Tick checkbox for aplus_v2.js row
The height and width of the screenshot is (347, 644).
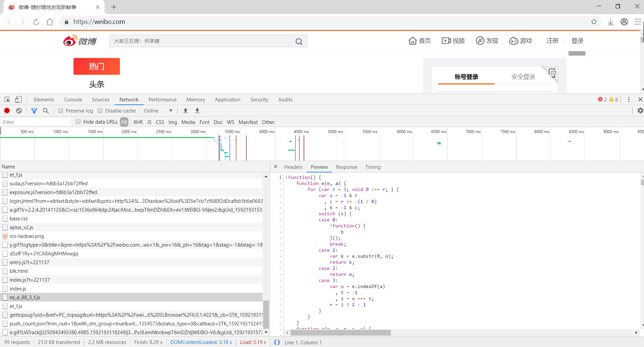pos(5,227)
